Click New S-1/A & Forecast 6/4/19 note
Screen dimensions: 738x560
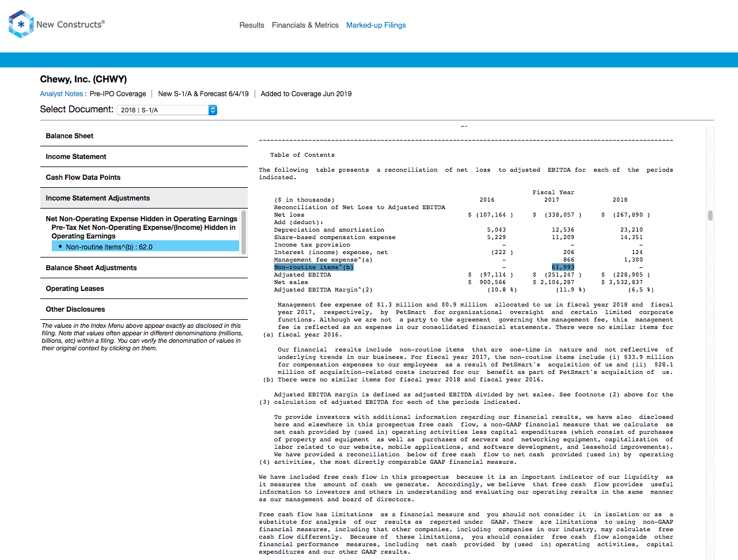[203, 94]
